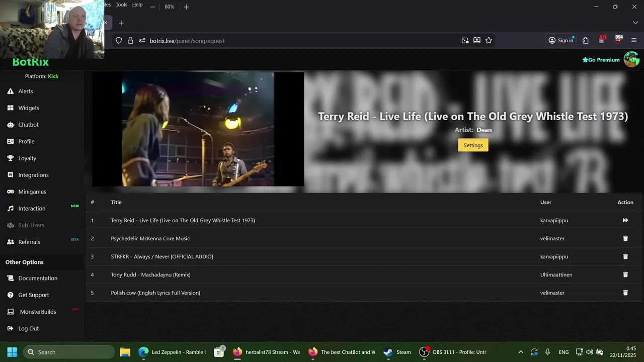Image resolution: width=644 pixels, height=362 pixels.
Task: Open Microsoft Store taskbar icon
Action: tap(219, 352)
